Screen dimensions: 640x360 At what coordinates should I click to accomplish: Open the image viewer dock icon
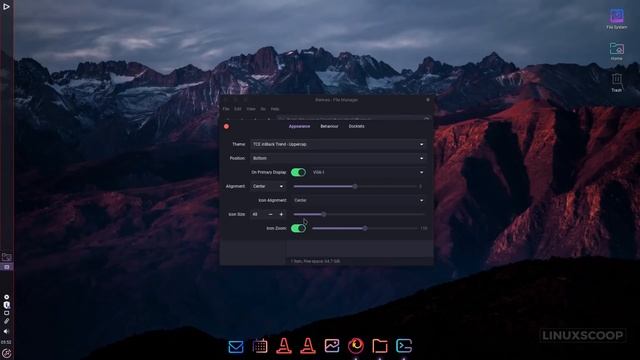(x=332, y=346)
